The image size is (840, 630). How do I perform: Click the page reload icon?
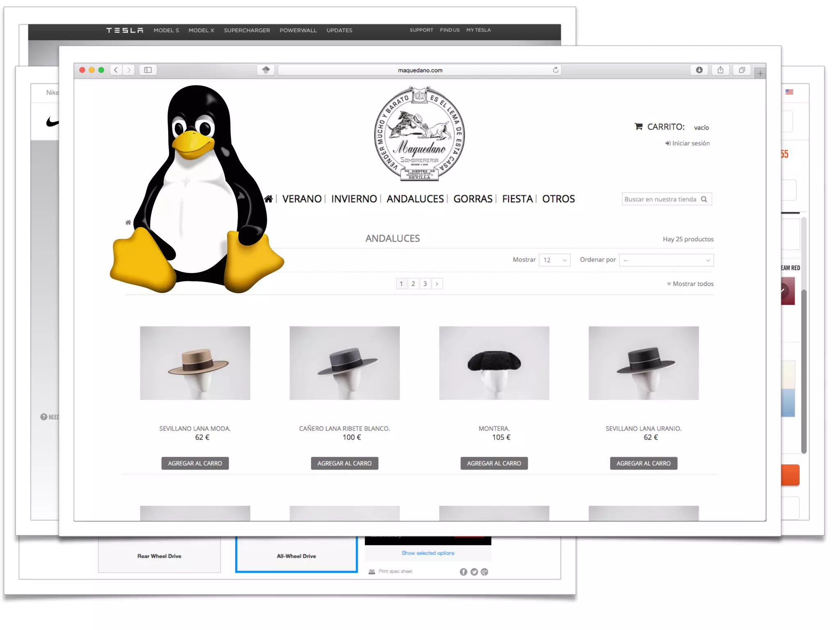[x=555, y=70]
